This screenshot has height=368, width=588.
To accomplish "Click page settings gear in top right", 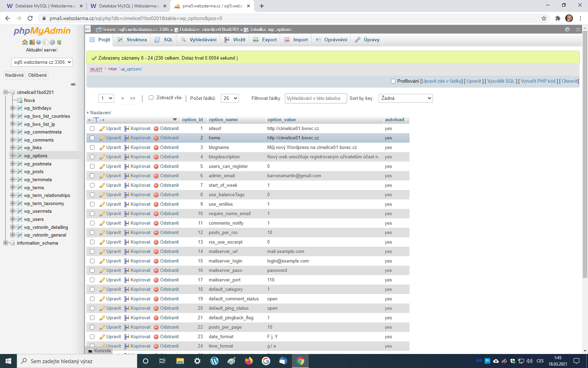I will (x=567, y=30).
